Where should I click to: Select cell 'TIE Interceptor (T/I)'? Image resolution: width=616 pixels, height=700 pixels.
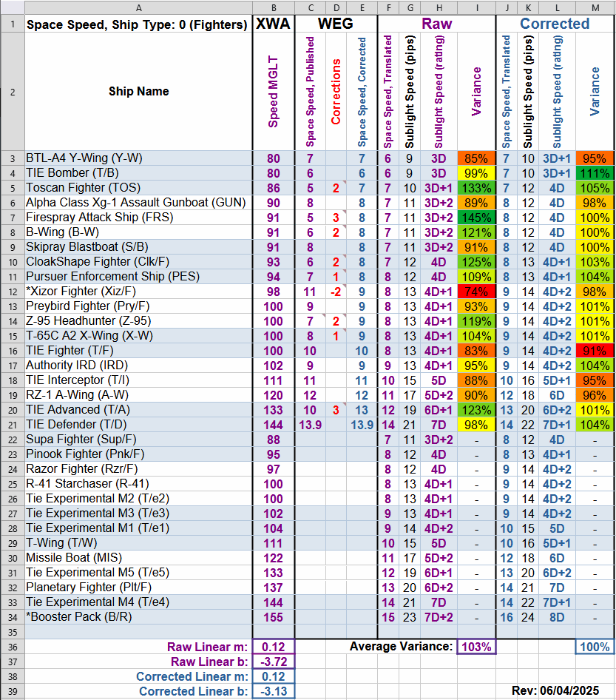[x=139, y=380]
